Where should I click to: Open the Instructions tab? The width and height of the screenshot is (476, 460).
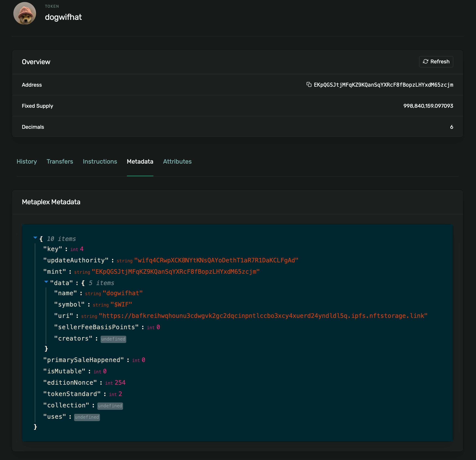click(x=100, y=161)
